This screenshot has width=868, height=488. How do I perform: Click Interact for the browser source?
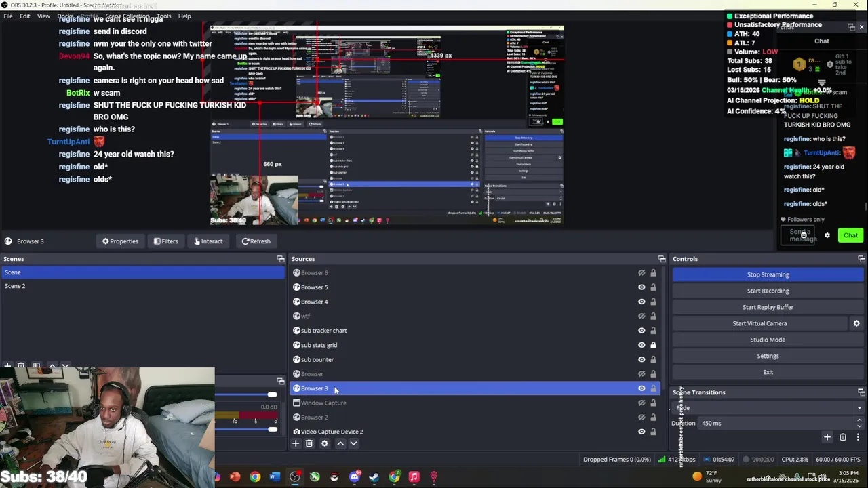pyautogui.click(x=208, y=241)
